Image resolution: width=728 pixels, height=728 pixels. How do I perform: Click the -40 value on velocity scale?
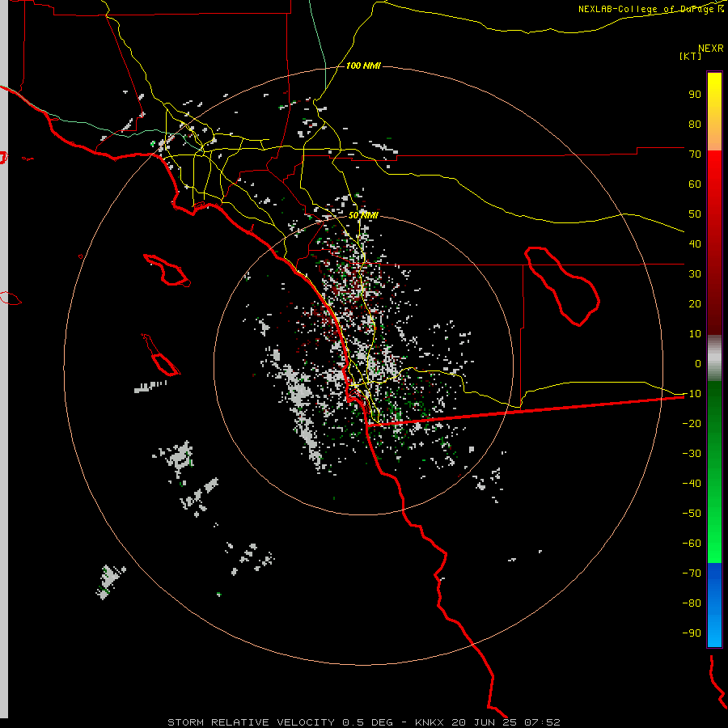pyautogui.click(x=692, y=484)
